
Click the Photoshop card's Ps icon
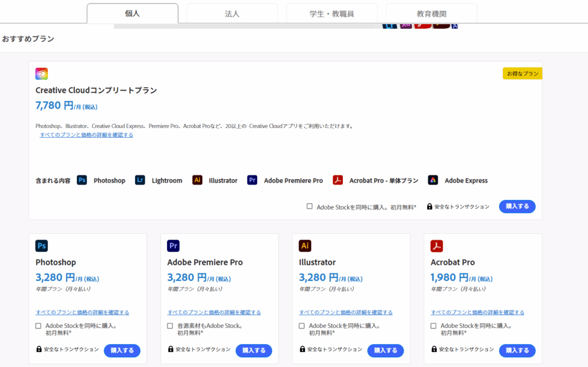pyautogui.click(x=41, y=246)
